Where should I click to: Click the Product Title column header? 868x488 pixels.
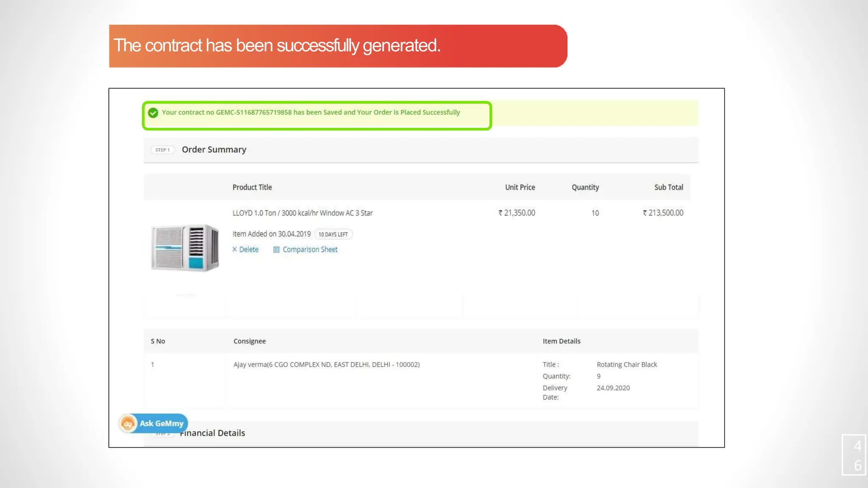pos(252,187)
